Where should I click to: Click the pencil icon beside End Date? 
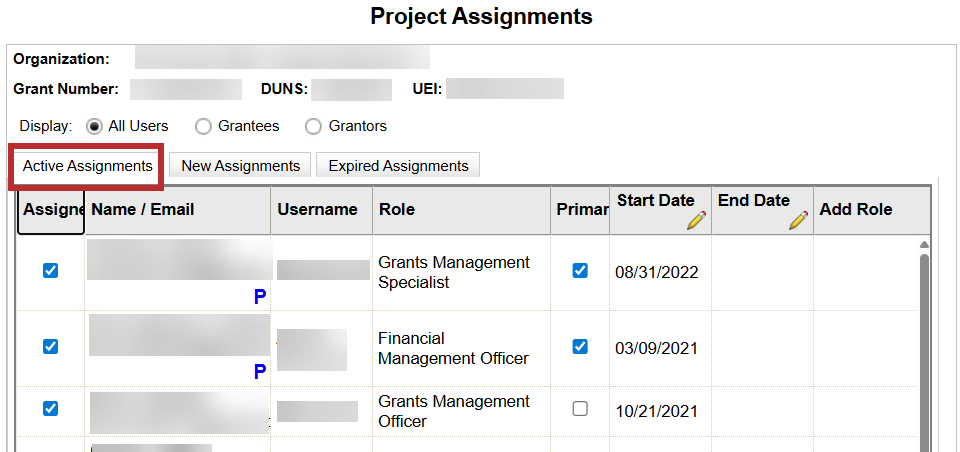797,220
